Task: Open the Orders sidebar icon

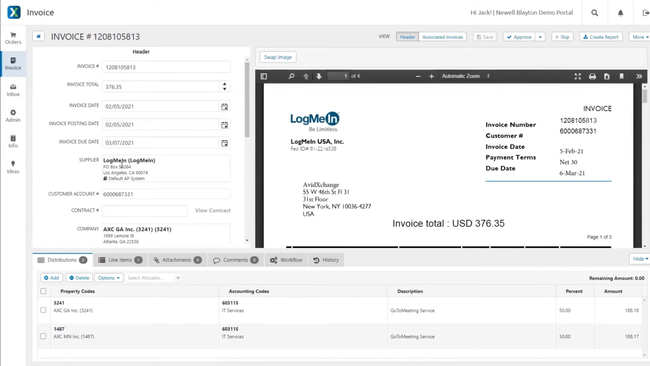Action: 13,38
